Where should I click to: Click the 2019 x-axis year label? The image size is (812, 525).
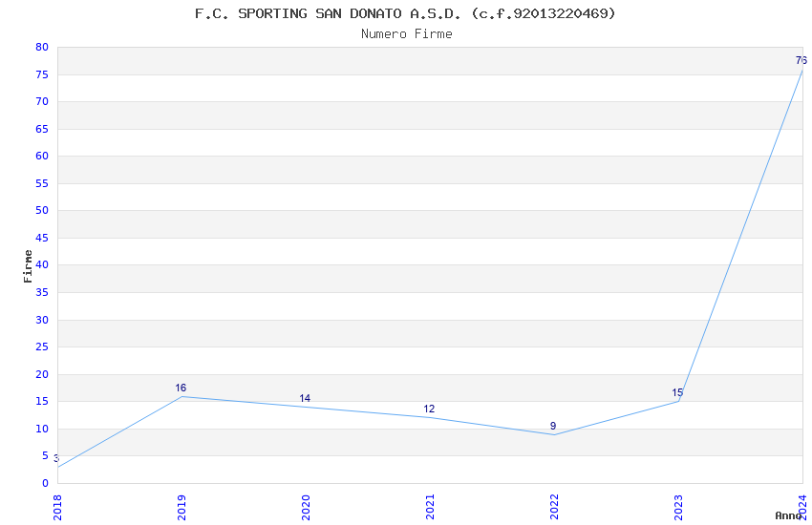[182, 507]
